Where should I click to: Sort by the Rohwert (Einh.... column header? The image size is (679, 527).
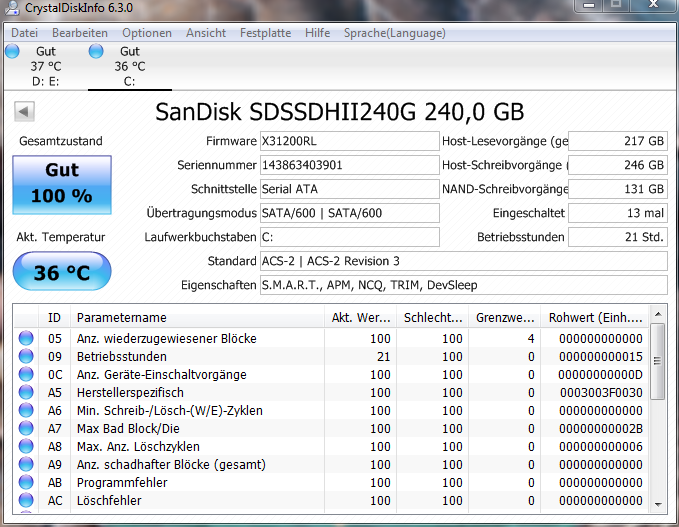tap(595, 317)
